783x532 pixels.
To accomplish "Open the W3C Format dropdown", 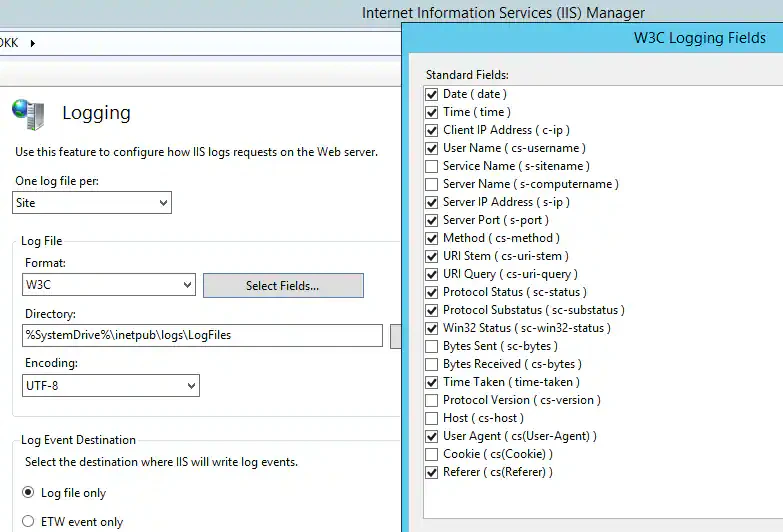I will pyautogui.click(x=109, y=285).
